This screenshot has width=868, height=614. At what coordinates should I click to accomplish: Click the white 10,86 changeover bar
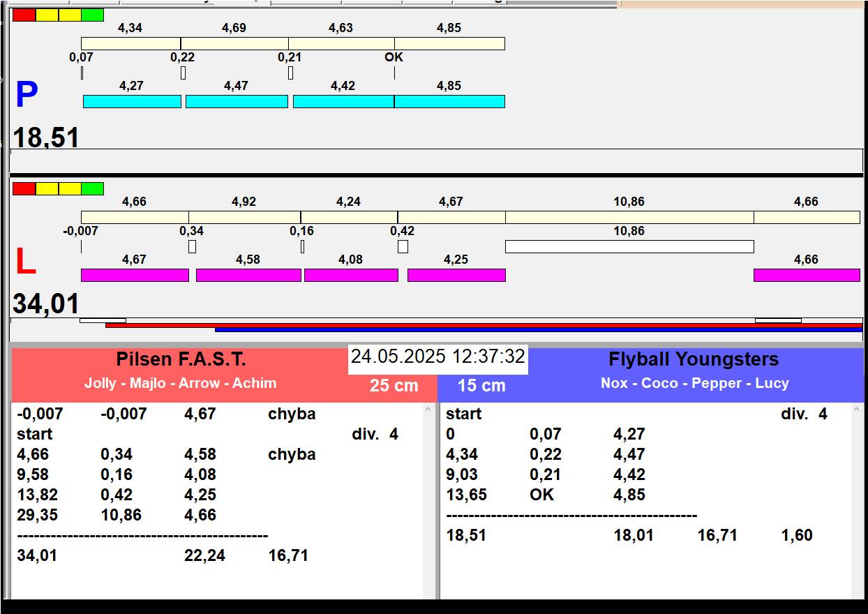click(x=629, y=246)
